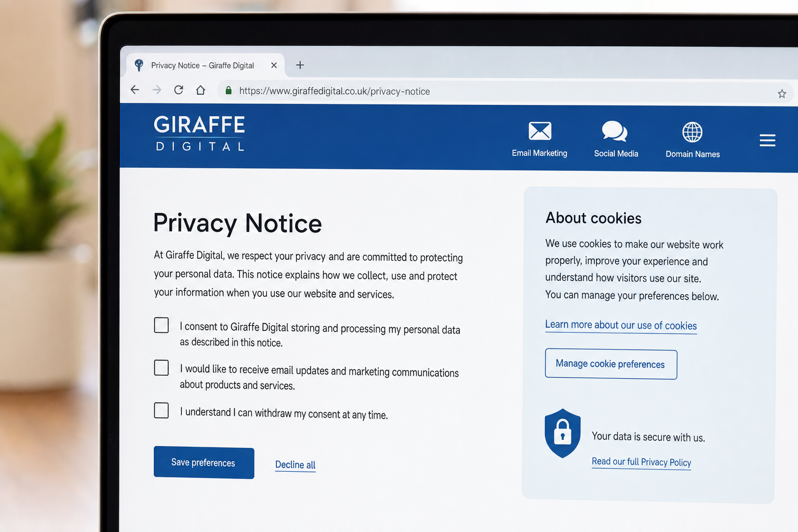Click 'I understand I can withdraw my consent' text
798x532 pixels.
tap(284, 414)
